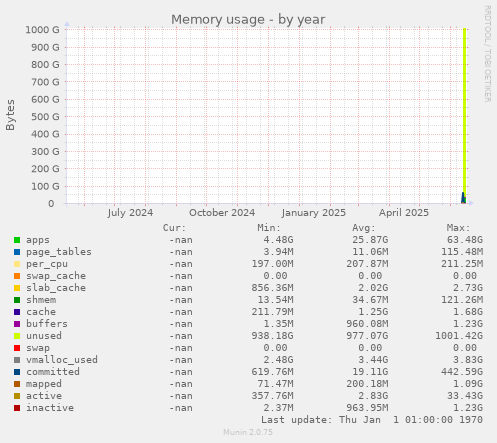Click the 'per_cpu' legend label

pyautogui.click(x=47, y=264)
